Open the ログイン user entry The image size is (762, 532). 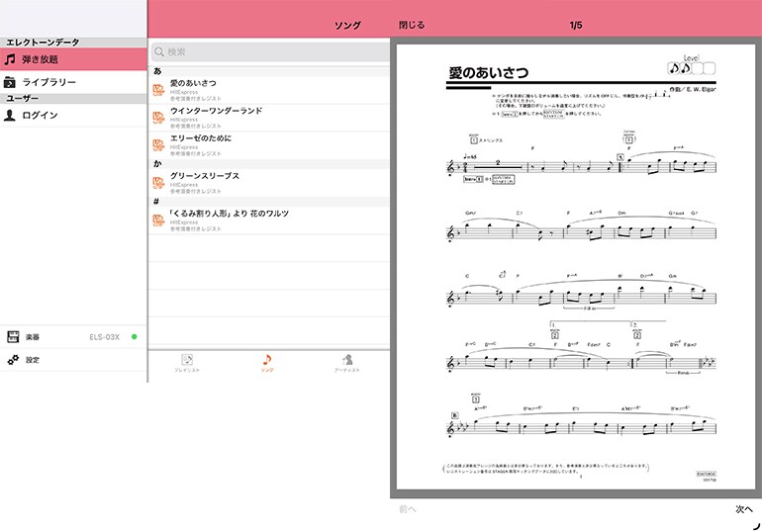click(x=73, y=115)
